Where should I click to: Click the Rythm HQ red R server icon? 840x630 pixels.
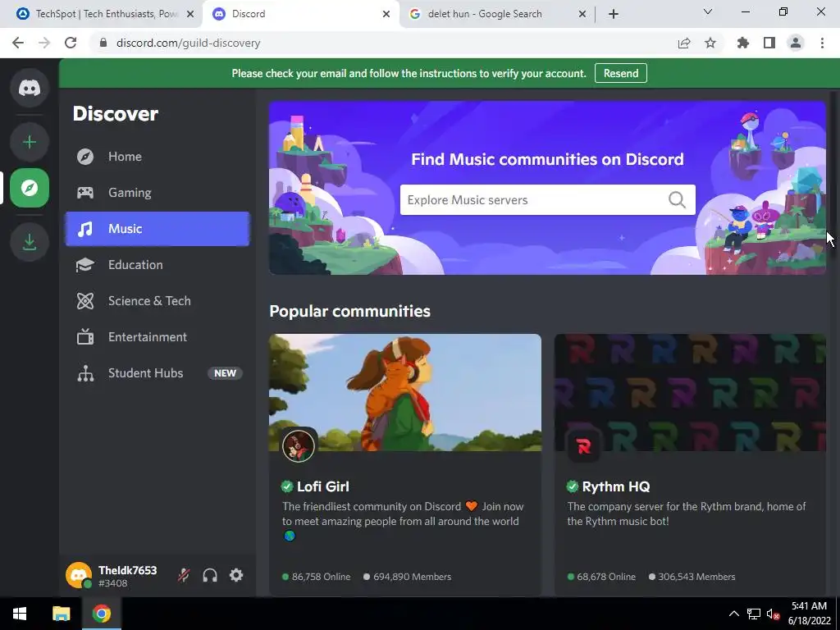click(584, 445)
